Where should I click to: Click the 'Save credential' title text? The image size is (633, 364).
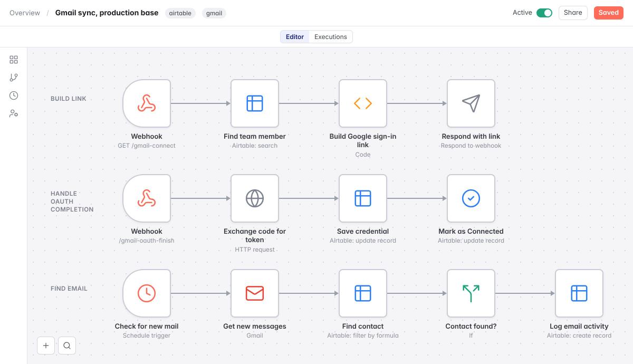pyautogui.click(x=363, y=231)
